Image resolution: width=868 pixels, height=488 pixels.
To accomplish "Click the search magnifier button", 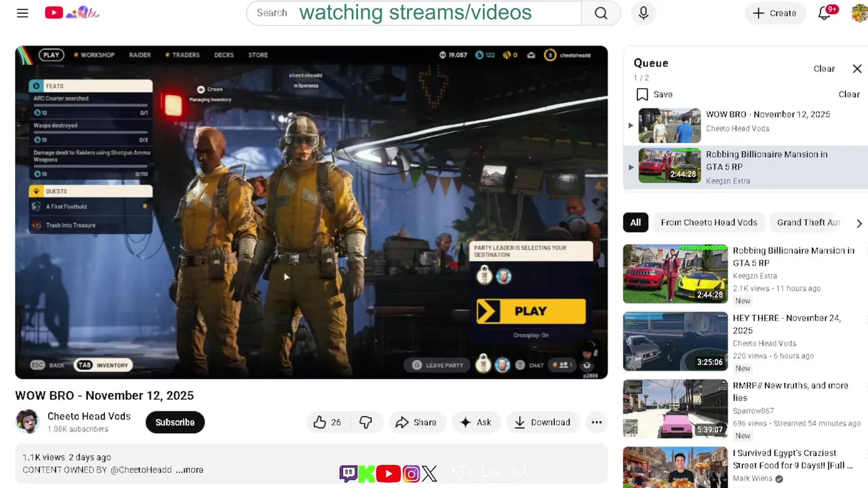I will [x=601, y=13].
